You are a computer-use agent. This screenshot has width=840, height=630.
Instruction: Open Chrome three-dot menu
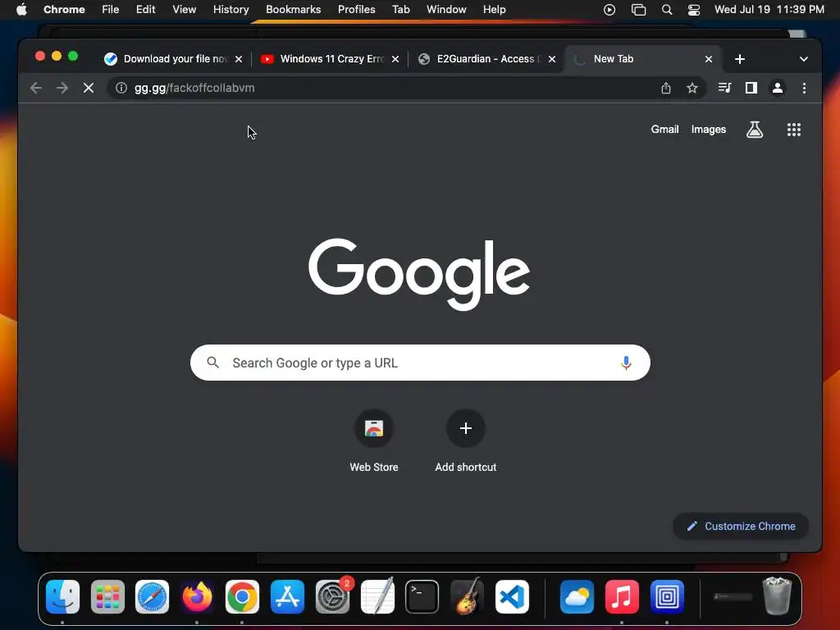[x=804, y=88]
